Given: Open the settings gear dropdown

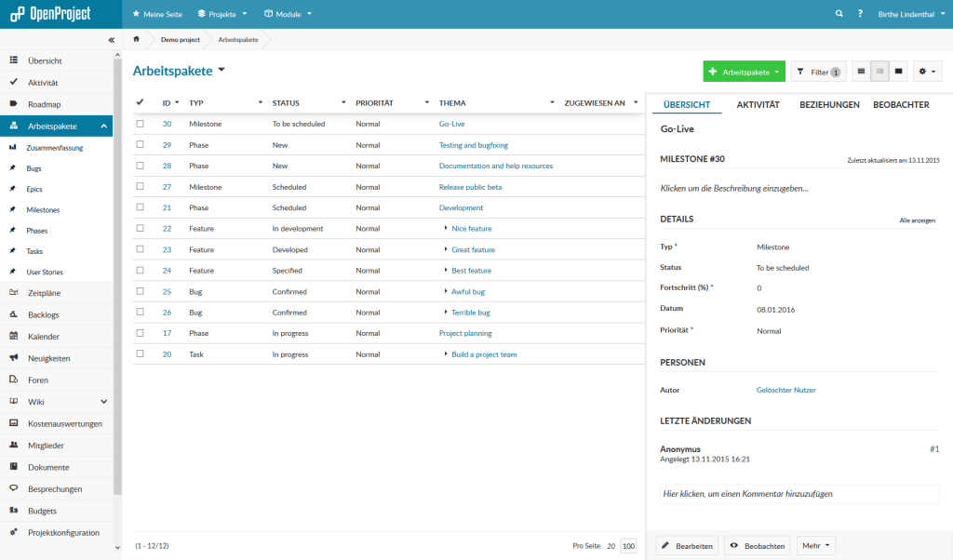Looking at the screenshot, I should (x=928, y=72).
